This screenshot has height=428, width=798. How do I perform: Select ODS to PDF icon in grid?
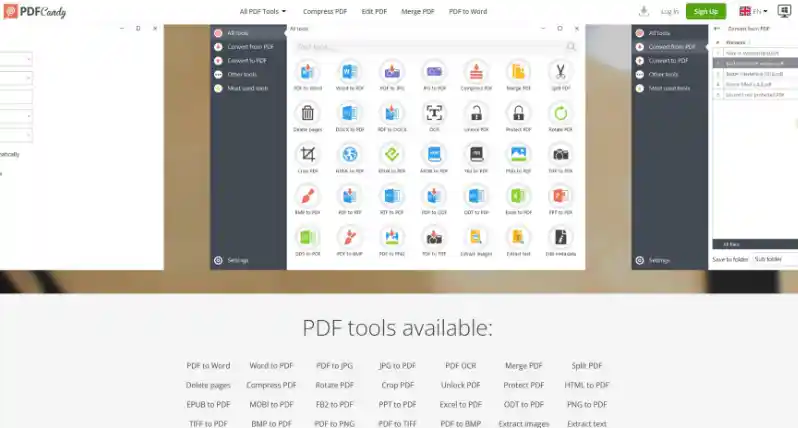[x=307, y=237]
